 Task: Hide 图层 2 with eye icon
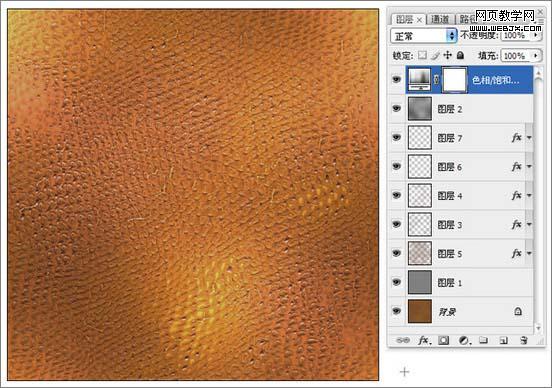tap(397, 108)
